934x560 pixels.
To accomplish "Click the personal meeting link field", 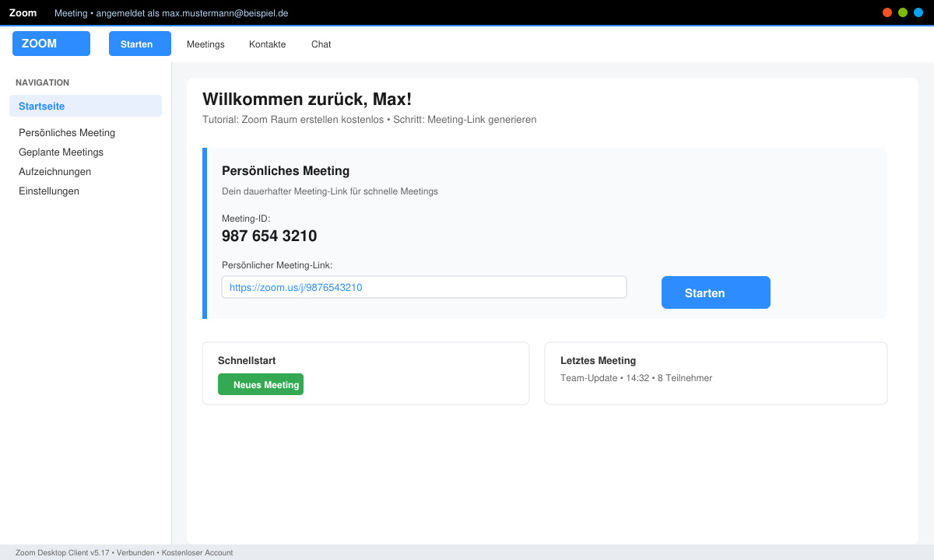I will pos(424,287).
